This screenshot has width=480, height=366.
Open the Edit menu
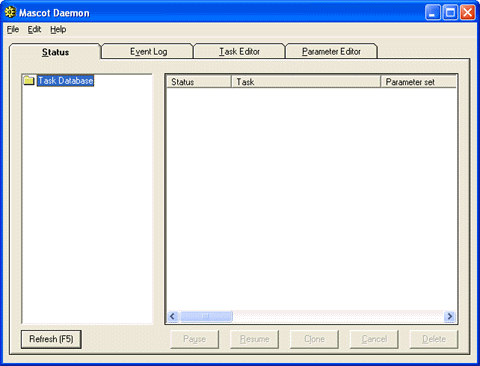34,29
